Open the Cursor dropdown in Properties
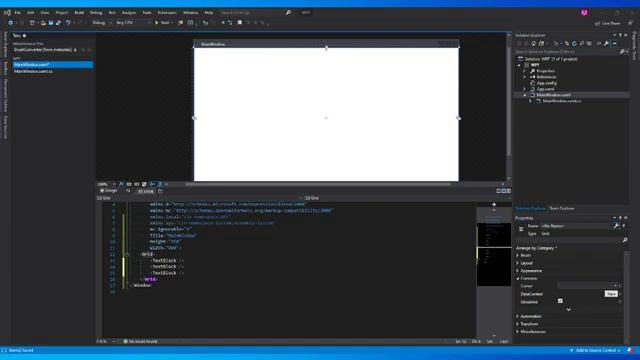 (587, 286)
